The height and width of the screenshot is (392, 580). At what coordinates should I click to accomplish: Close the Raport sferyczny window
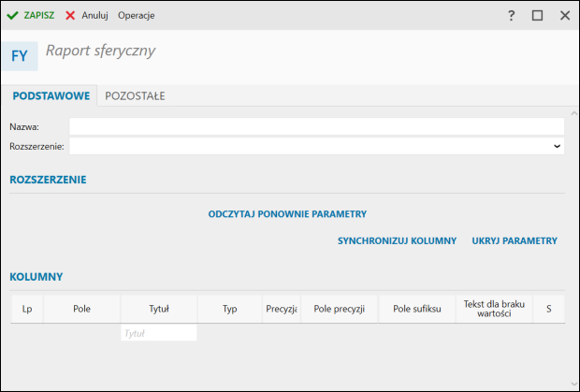point(565,16)
